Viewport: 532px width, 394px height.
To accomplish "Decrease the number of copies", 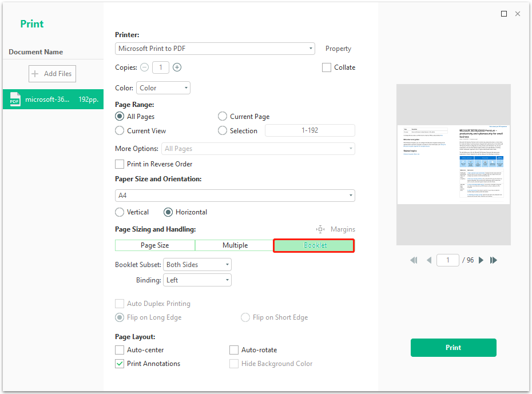I will pyautogui.click(x=144, y=67).
